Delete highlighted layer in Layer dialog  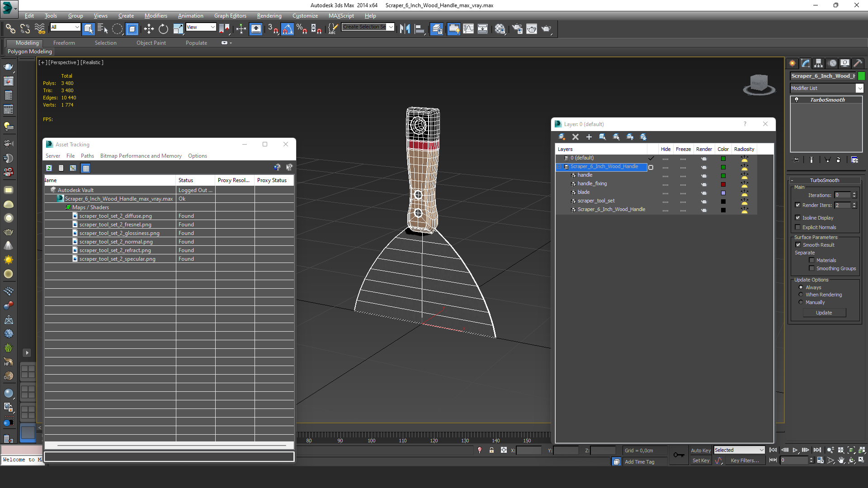click(x=576, y=137)
